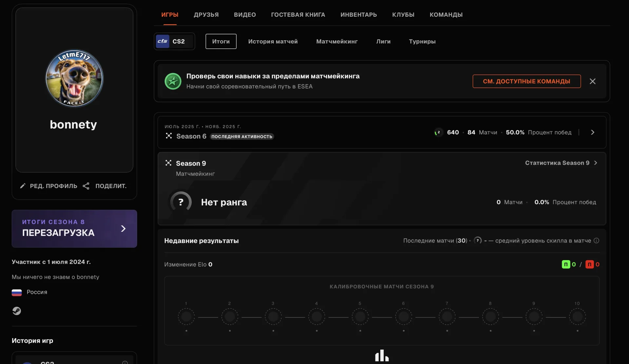Open История матчей sub-tab
Image resolution: width=629 pixels, height=364 pixels.
(273, 41)
